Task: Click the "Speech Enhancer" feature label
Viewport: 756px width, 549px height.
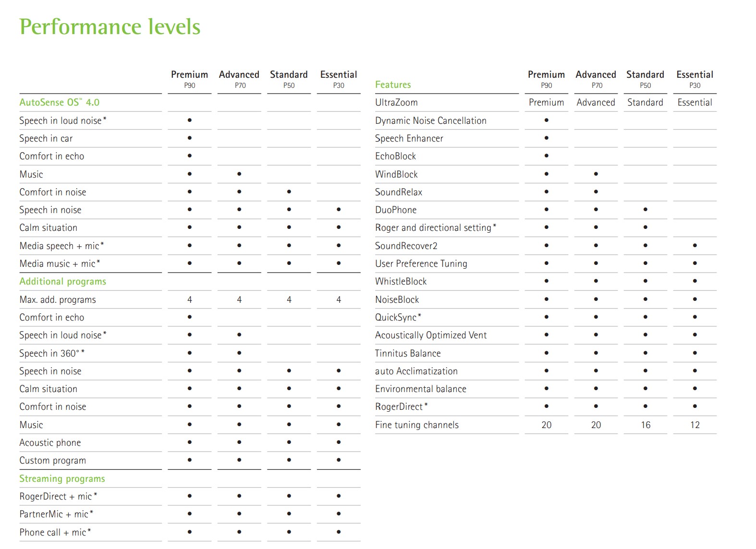Action: pos(409,138)
